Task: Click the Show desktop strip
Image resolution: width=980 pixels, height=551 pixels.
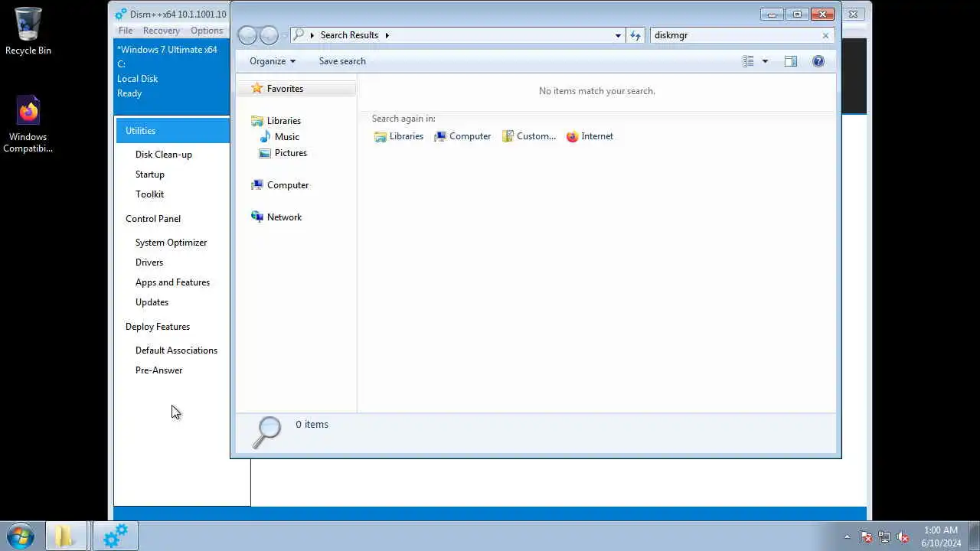Action: pos(974,536)
